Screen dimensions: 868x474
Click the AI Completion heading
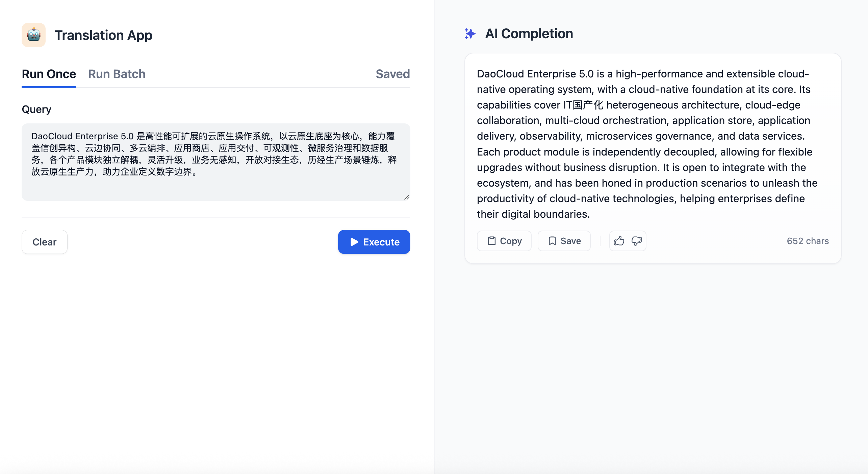[529, 33]
